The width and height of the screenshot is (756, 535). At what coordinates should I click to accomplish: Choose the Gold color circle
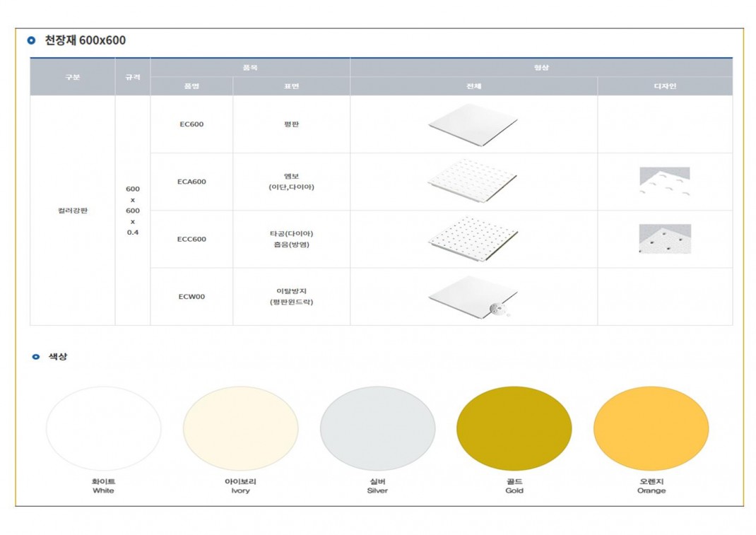coord(514,428)
